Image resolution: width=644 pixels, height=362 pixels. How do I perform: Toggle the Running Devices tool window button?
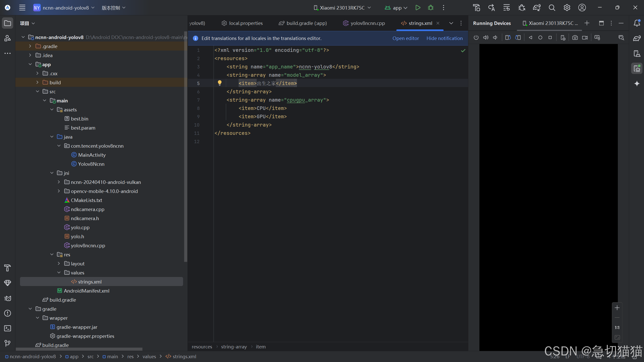637,68
